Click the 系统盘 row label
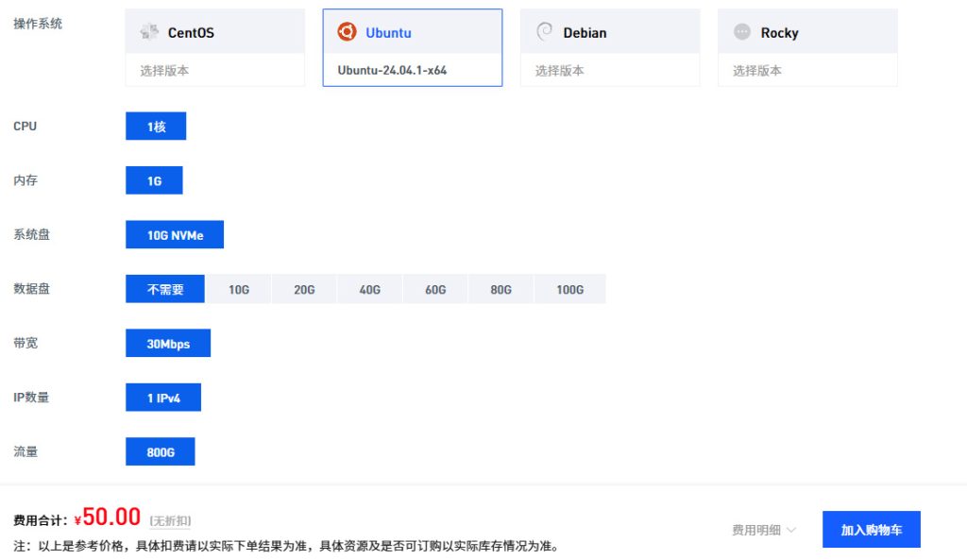 point(31,234)
